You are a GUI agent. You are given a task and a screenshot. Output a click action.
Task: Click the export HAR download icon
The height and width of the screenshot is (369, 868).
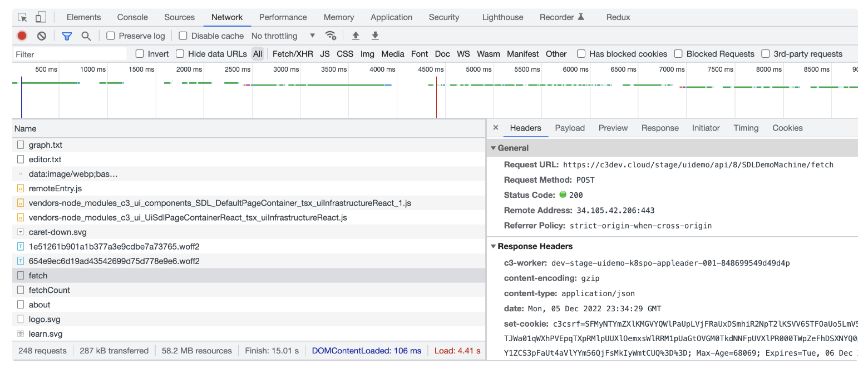point(375,36)
